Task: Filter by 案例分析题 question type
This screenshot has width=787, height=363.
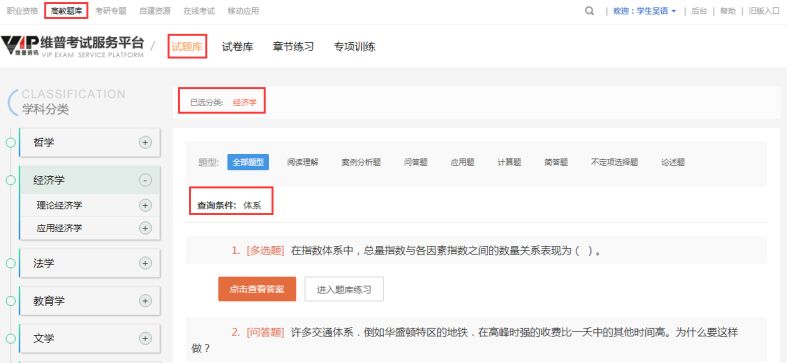Action: point(361,162)
